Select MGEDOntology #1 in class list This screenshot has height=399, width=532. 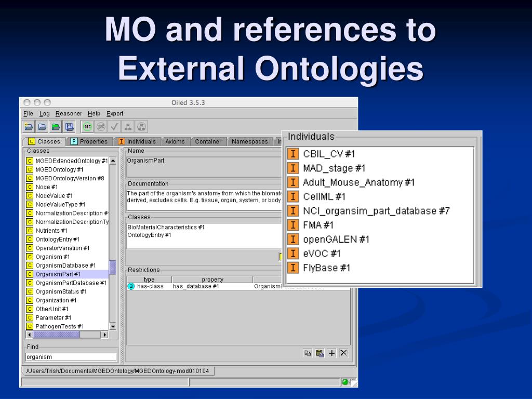59,170
